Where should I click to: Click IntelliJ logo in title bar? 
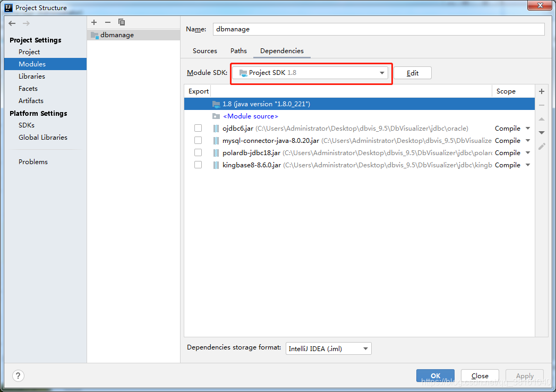click(8, 7)
